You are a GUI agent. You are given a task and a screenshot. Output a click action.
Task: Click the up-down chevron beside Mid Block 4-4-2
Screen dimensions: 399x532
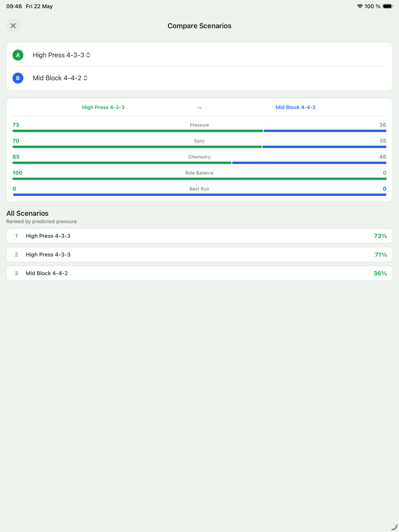85,78
